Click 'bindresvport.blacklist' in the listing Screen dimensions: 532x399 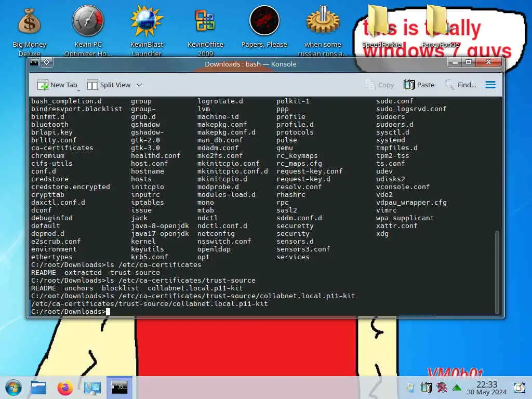pyautogui.click(x=77, y=109)
